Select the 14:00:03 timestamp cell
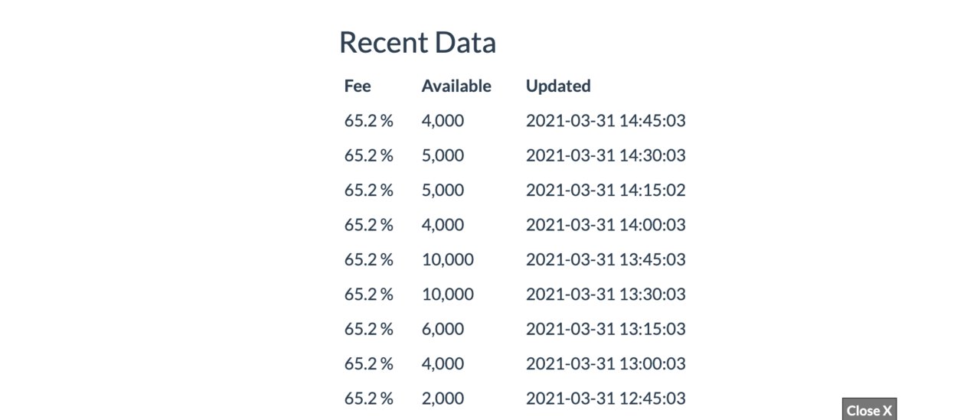The image size is (980, 420). pos(606,225)
